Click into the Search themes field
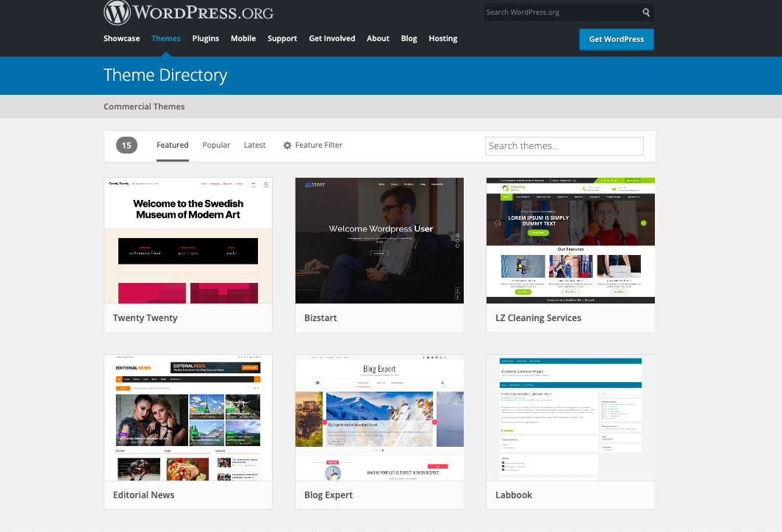 tap(564, 146)
